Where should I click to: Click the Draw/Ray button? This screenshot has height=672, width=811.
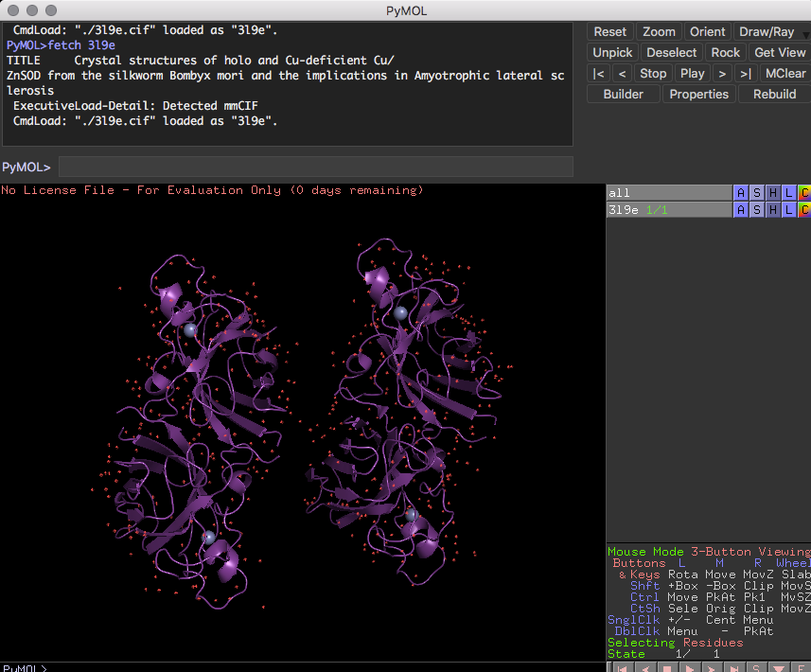(767, 31)
